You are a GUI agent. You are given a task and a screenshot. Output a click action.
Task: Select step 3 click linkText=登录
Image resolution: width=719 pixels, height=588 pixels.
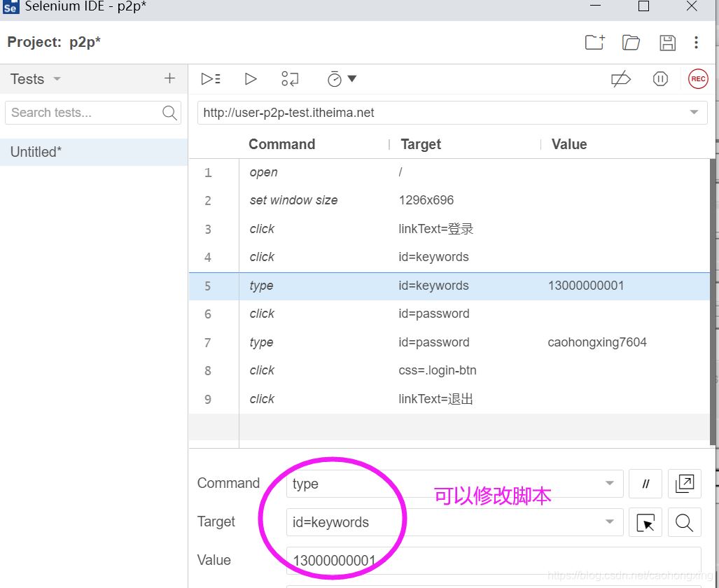[449, 229]
